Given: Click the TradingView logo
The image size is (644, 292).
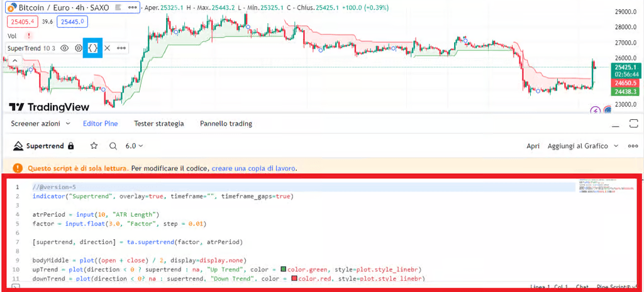Looking at the screenshot, I should pos(49,107).
